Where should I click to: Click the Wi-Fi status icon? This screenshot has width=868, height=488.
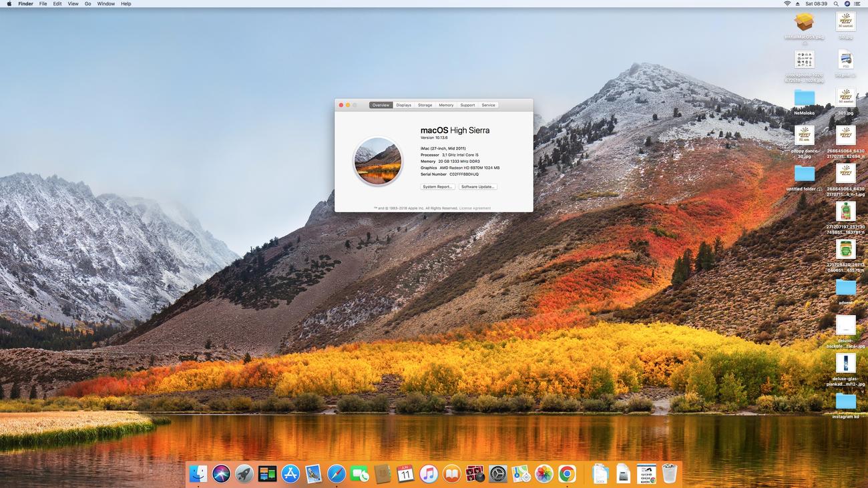[787, 4]
